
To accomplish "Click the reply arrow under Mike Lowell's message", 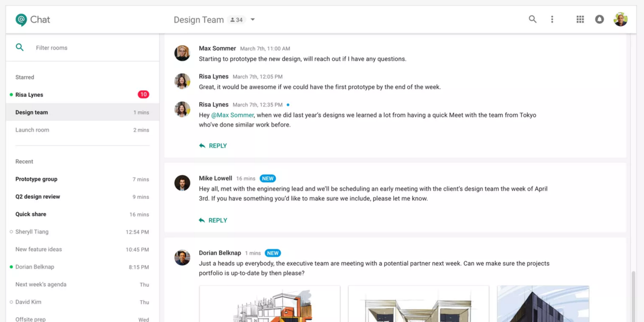I will (202, 220).
